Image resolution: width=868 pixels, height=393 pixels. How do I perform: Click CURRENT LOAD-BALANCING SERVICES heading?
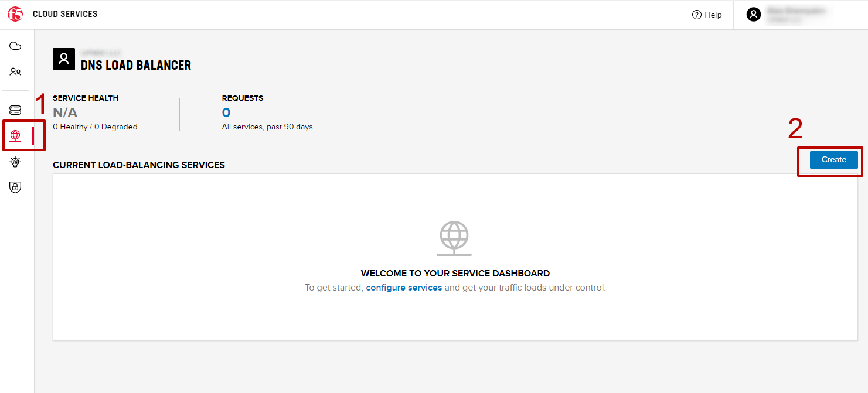pyautogui.click(x=139, y=165)
